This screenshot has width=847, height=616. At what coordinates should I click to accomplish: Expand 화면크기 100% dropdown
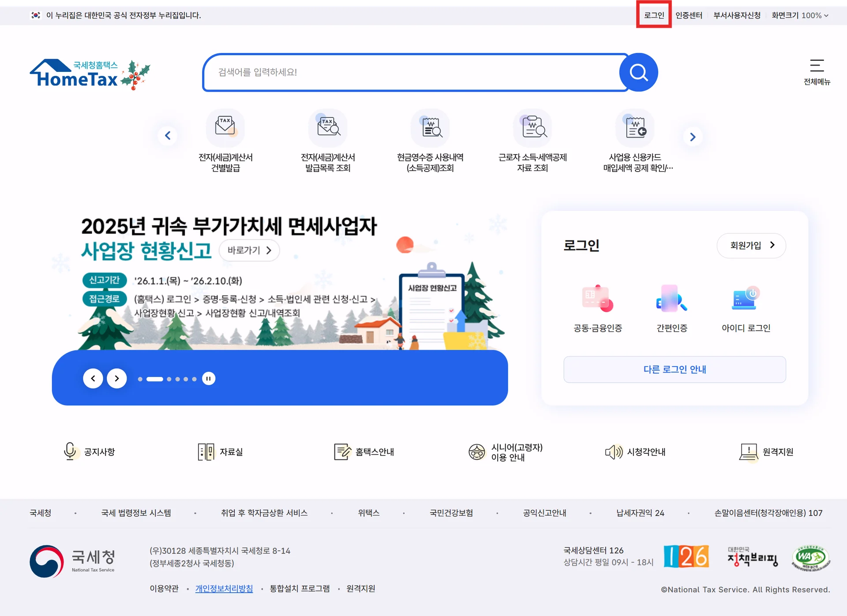[800, 15]
